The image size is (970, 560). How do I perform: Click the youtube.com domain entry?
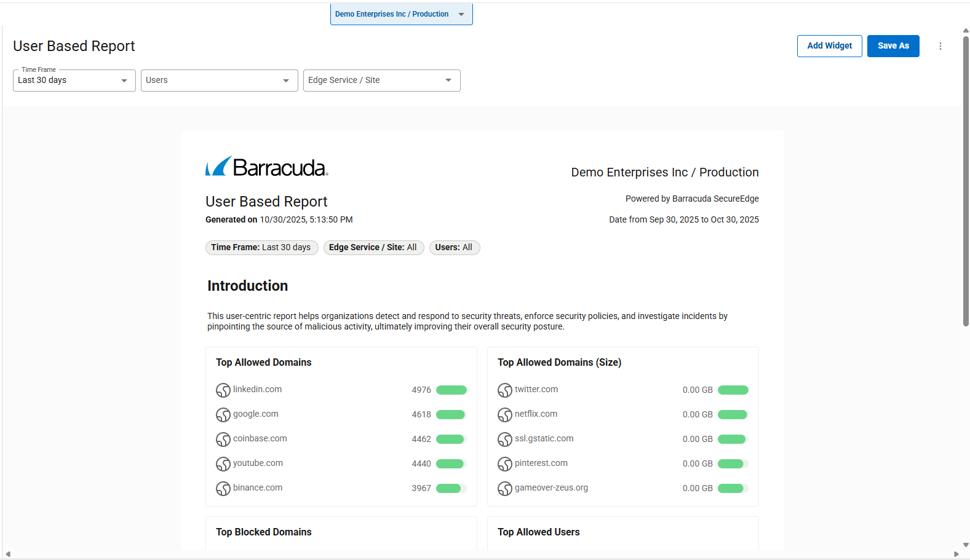258,463
